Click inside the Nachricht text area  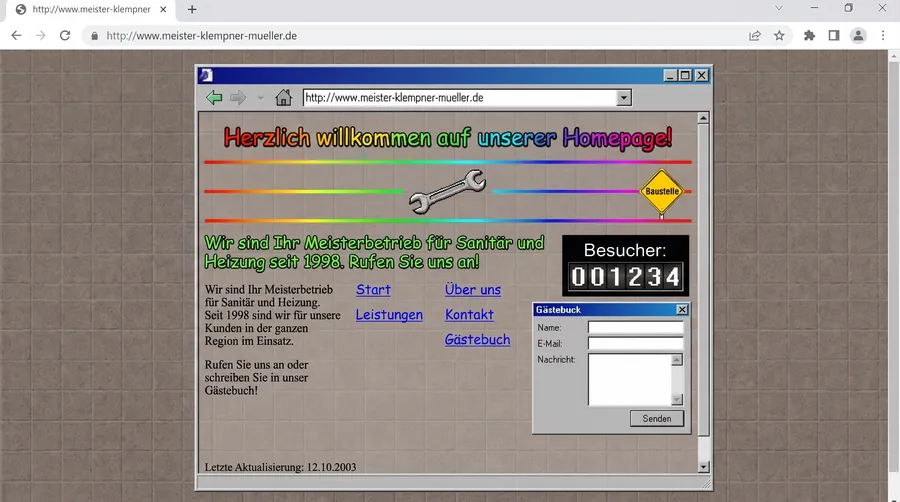[x=630, y=379]
